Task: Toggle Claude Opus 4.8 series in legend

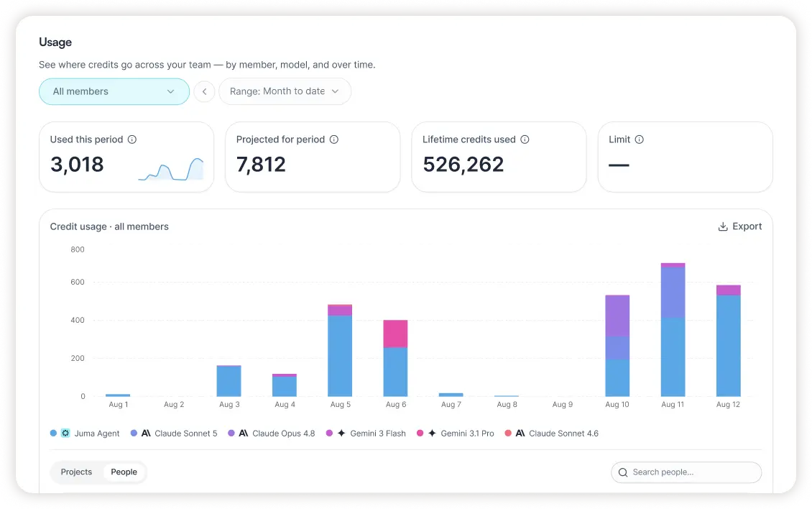Action: click(x=272, y=434)
